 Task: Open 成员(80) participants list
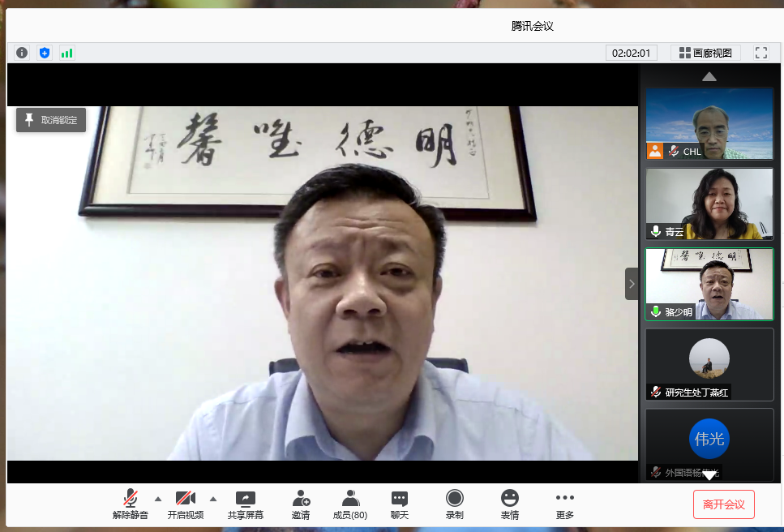point(350,504)
